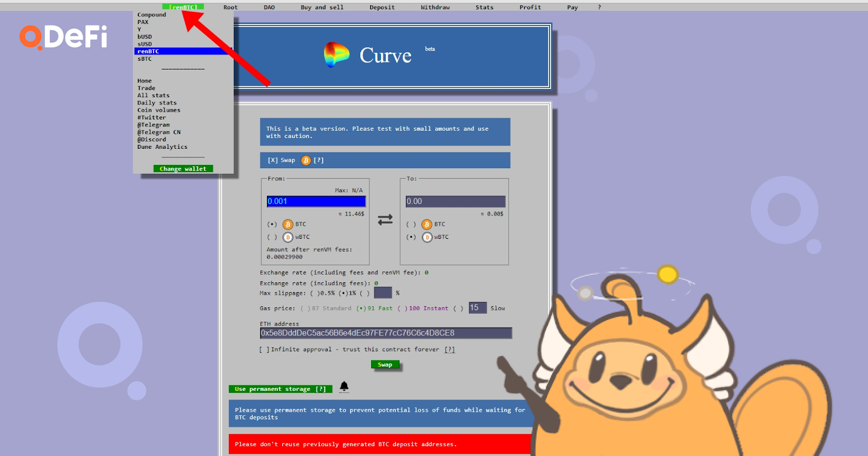Select bUSD pool from dropdown
The height and width of the screenshot is (456, 868).
point(145,37)
